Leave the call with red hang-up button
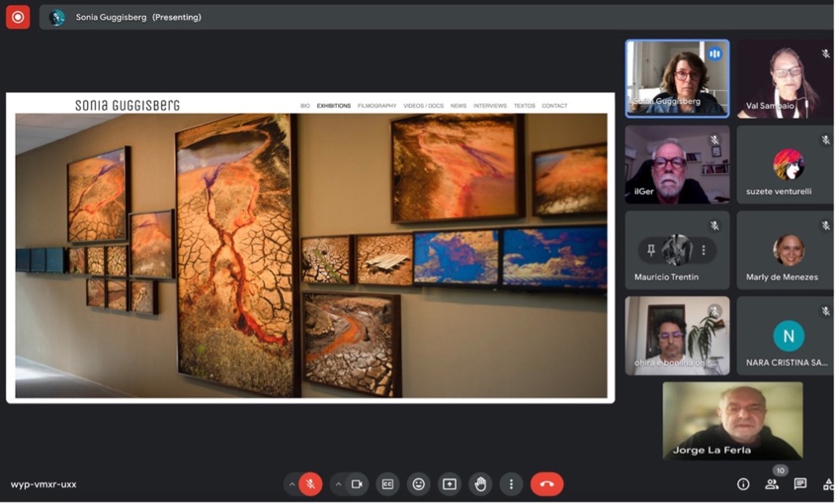The image size is (836, 504). coord(547,484)
